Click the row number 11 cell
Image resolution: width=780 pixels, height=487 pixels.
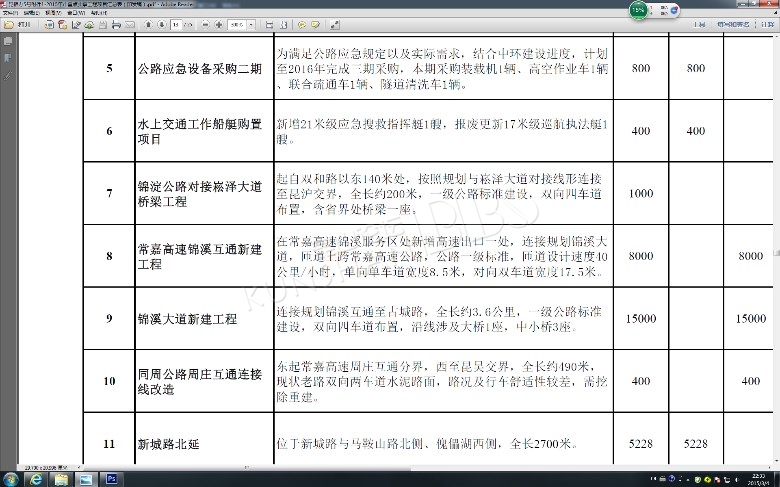(109, 444)
